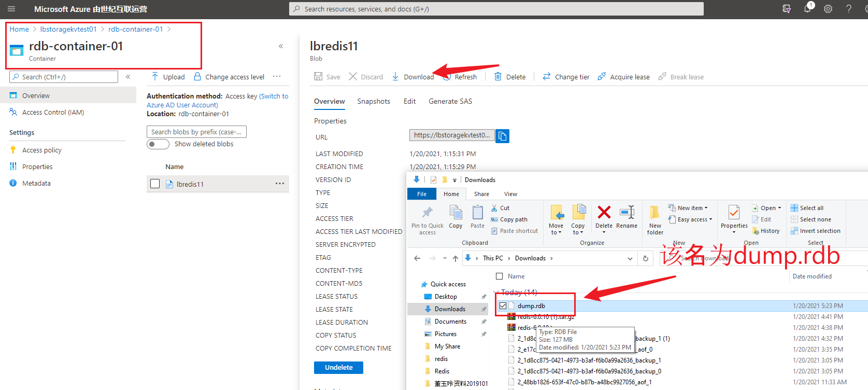The height and width of the screenshot is (390, 868).
Task: Click Rename in Explorer ribbon
Action: (627, 217)
